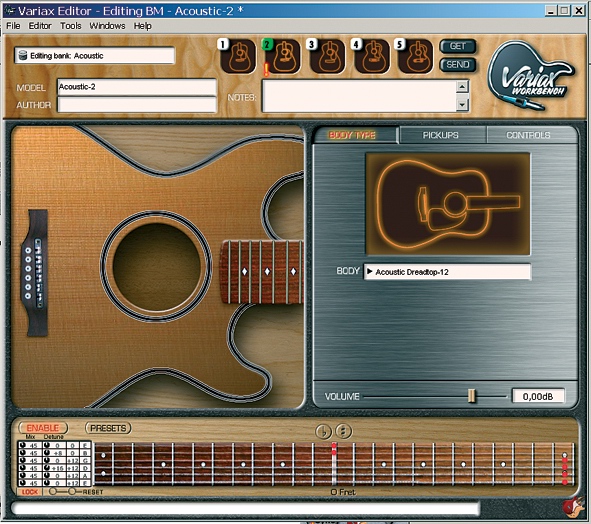Click the 0 Fret label

coord(343,492)
